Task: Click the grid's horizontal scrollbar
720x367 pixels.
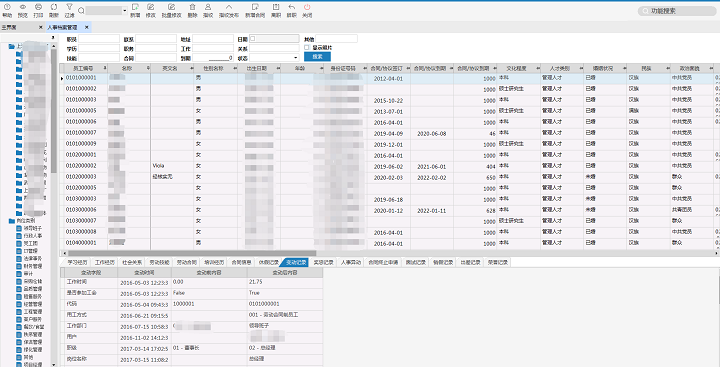Action: tap(192, 253)
